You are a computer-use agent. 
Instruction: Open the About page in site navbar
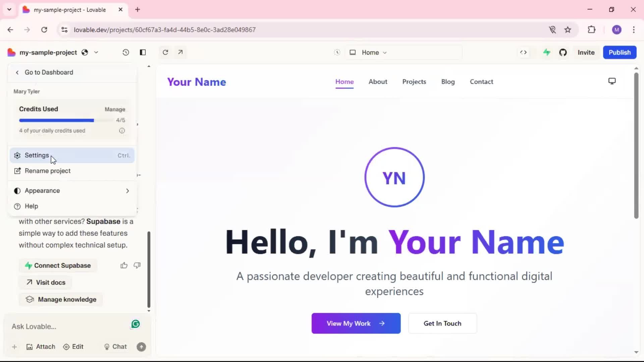point(378,82)
